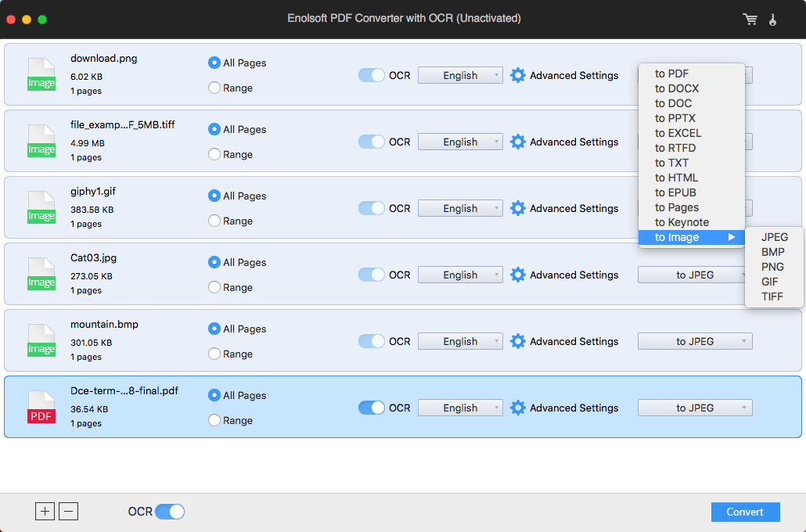The height and width of the screenshot is (532, 806).
Task: Toggle OCR switch for mountain.bmp
Action: pos(371,341)
